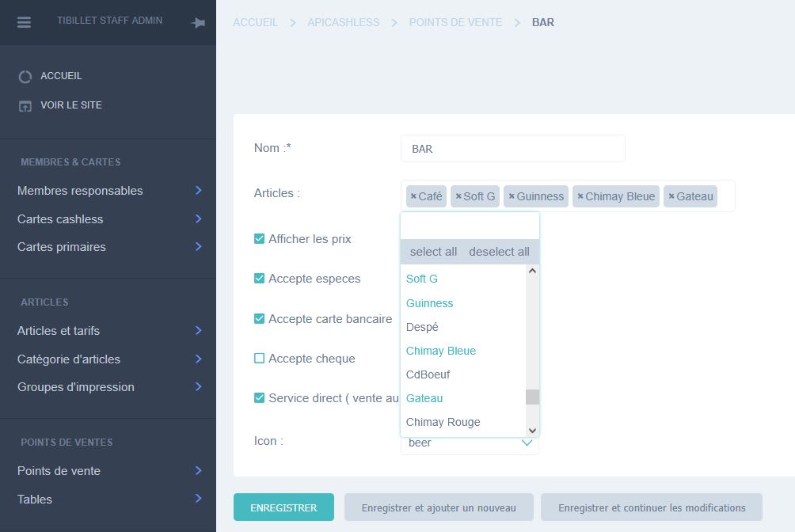The height and width of the screenshot is (532, 795).
Task: Click the Accueil circle icon
Action: [25, 77]
